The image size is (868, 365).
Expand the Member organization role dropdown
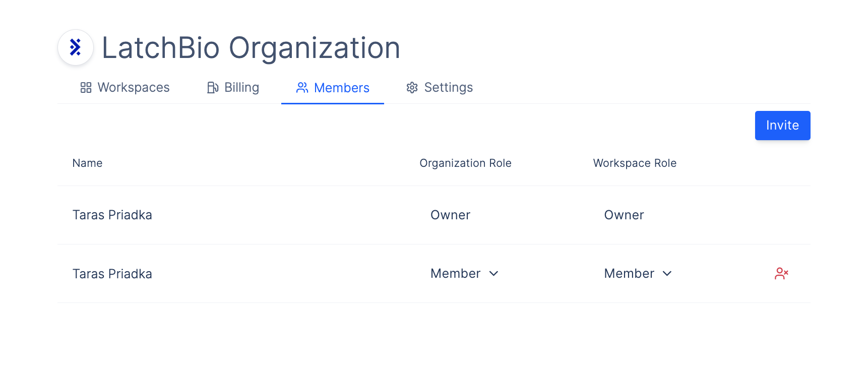tap(464, 274)
